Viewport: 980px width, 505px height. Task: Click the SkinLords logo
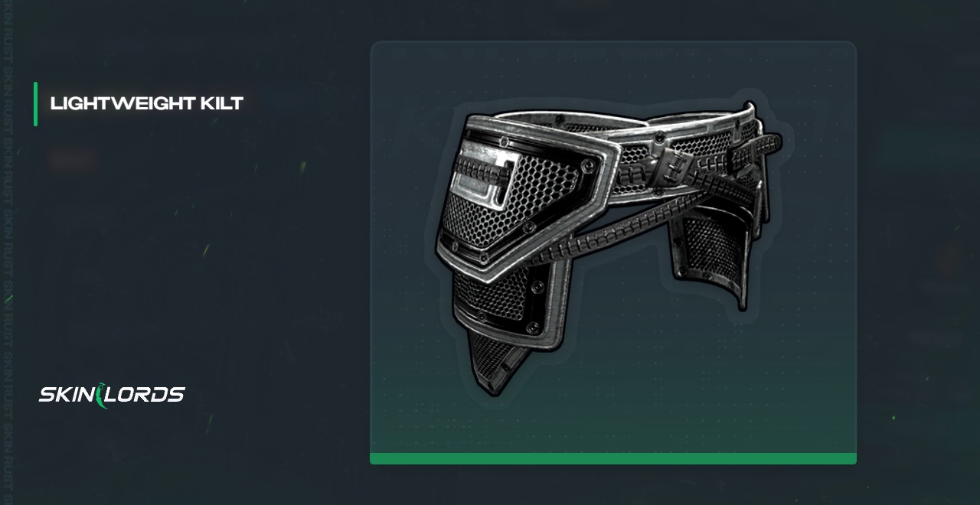tap(112, 395)
